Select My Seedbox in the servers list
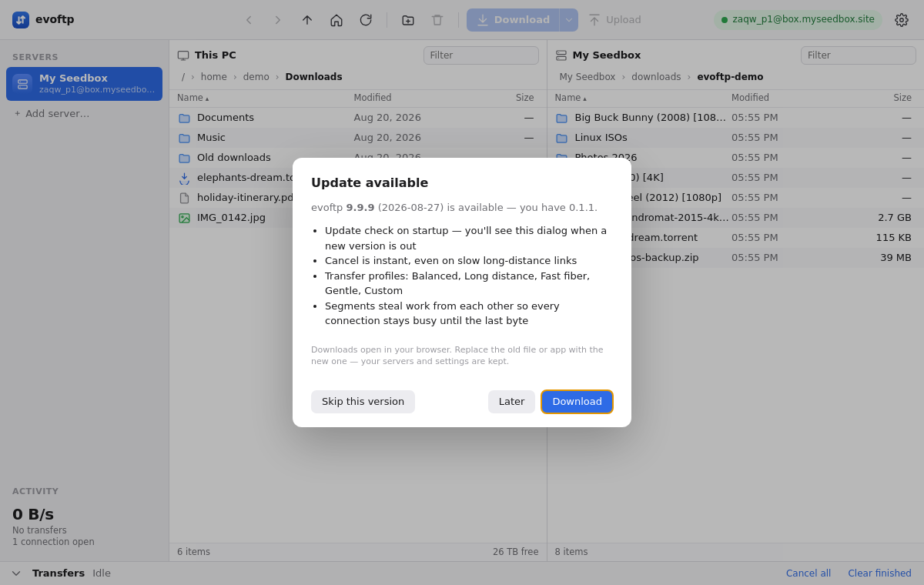The height and width of the screenshot is (585, 924). 84,84
